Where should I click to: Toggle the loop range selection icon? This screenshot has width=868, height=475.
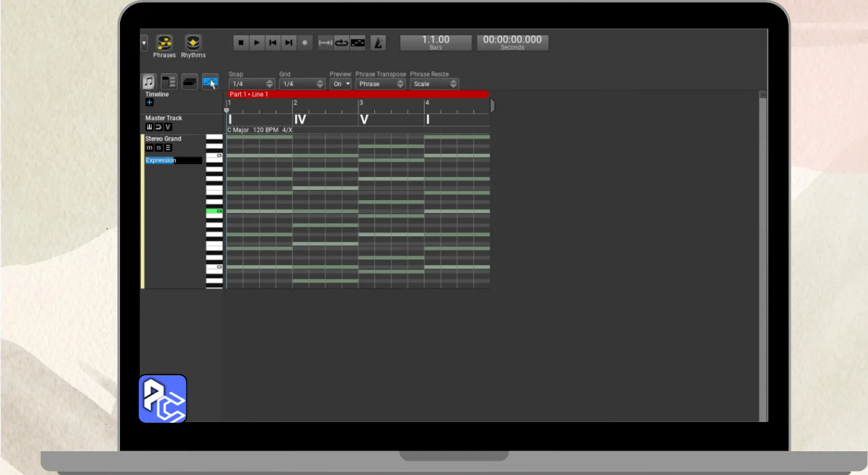click(x=325, y=43)
